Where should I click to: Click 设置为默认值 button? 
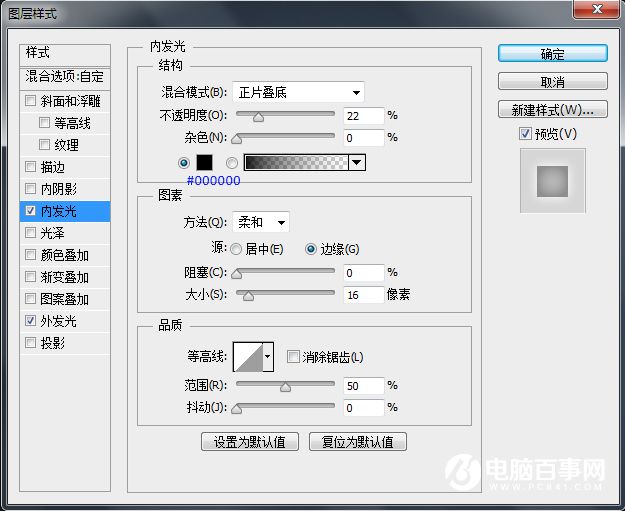[x=250, y=442]
